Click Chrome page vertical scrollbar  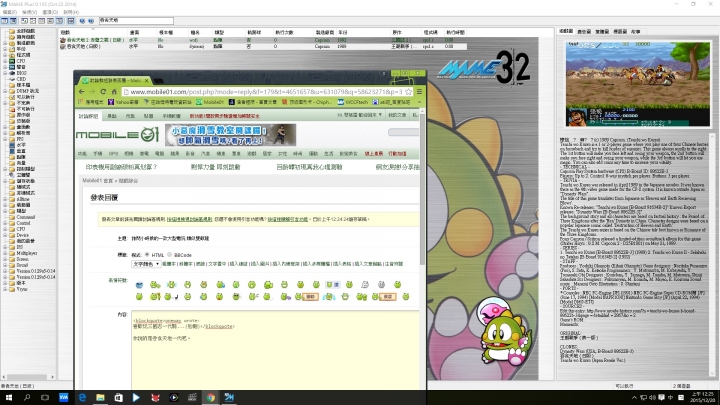422,188
